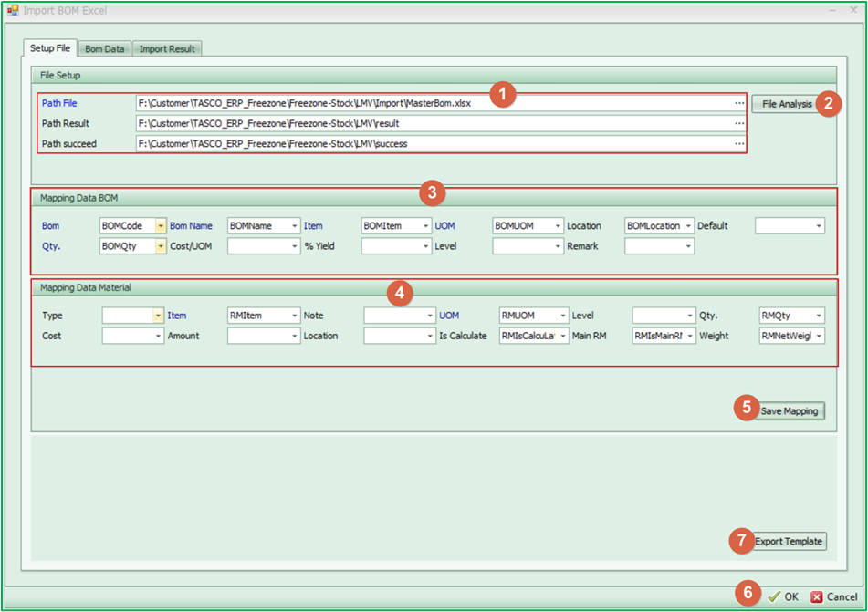868x612 pixels.
Task: Click browse ellipsis for Path Result
Action: point(738,123)
